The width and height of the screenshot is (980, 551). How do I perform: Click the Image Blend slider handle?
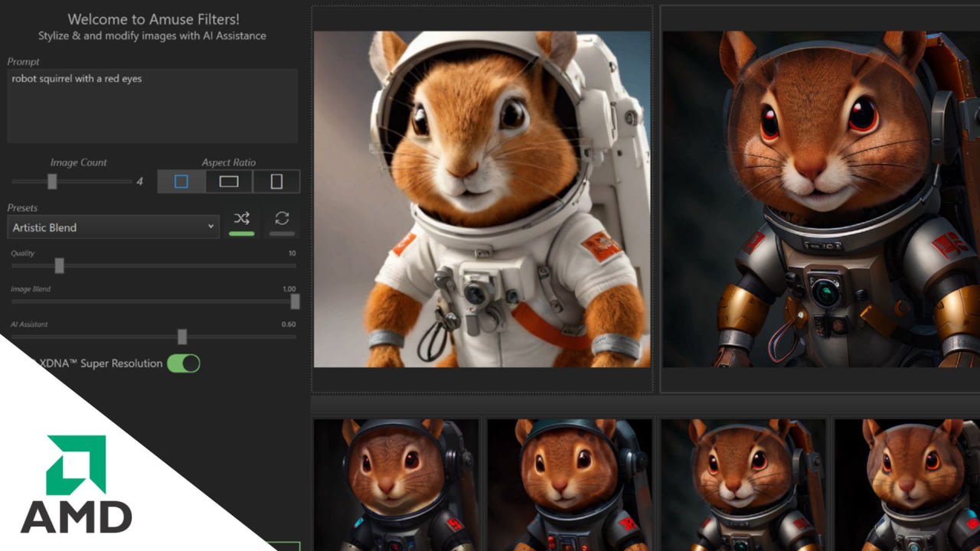click(x=295, y=302)
